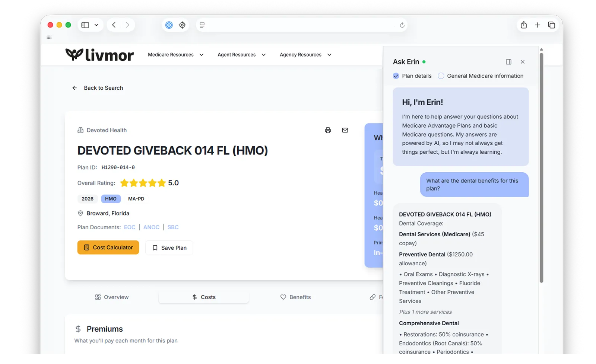Click the browser forward arrow
596x364 pixels.
coord(127,25)
